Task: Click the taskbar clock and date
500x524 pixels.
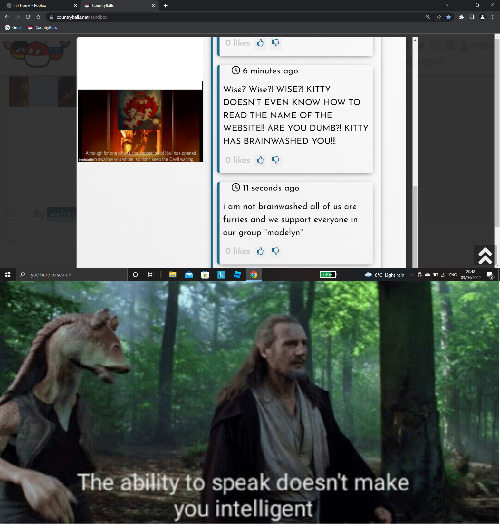Action: [x=470, y=274]
